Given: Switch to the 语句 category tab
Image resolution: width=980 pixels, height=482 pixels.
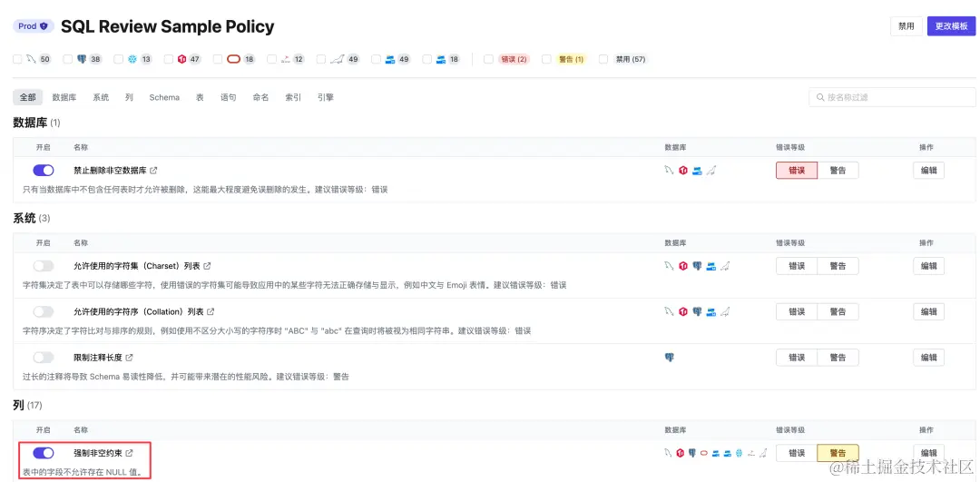Looking at the screenshot, I should pos(228,97).
